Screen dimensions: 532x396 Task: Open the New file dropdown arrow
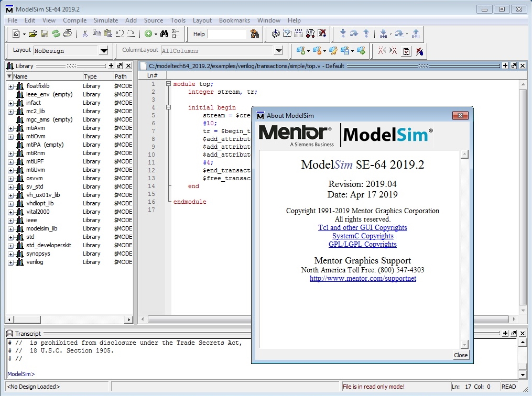(24, 34)
